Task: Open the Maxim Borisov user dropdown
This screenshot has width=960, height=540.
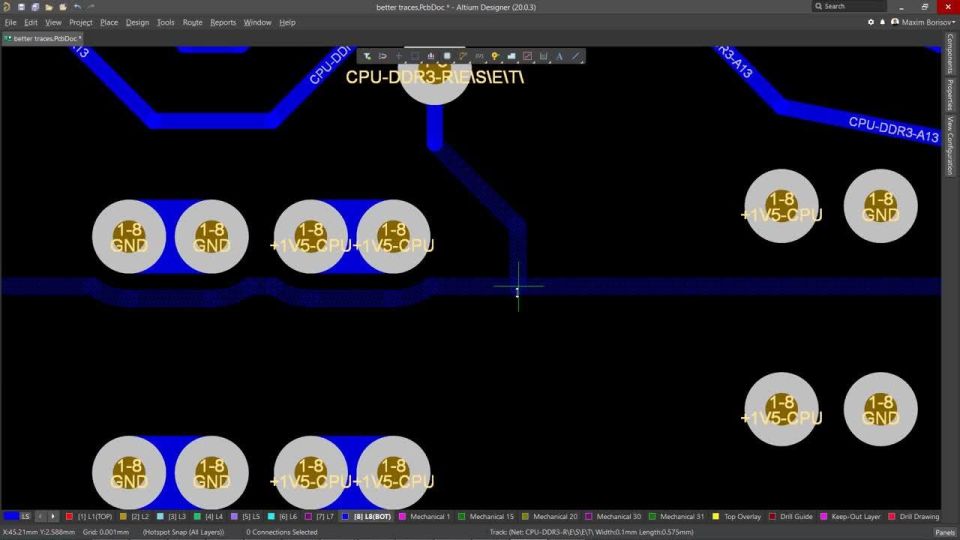Action: (923, 22)
